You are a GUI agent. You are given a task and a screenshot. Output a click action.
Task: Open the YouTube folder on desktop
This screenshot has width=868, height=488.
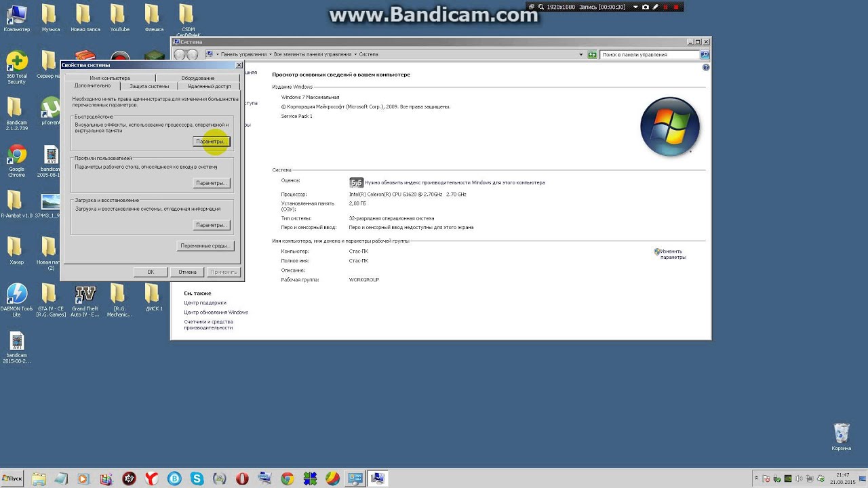click(119, 18)
